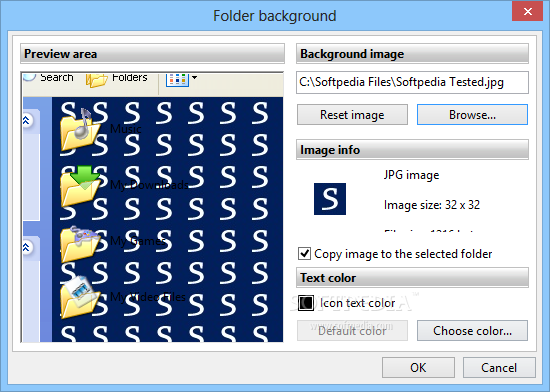Click the My Downloads folder icon

[80, 186]
